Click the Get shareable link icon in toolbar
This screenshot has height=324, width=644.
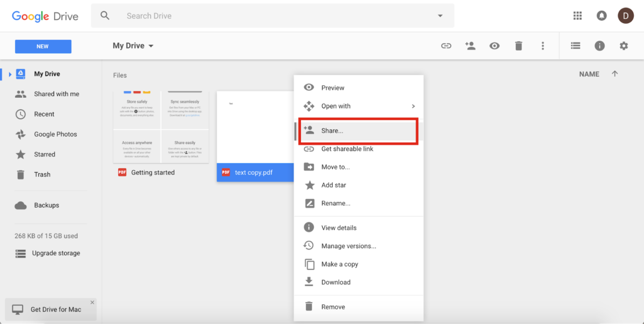click(x=446, y=46)
